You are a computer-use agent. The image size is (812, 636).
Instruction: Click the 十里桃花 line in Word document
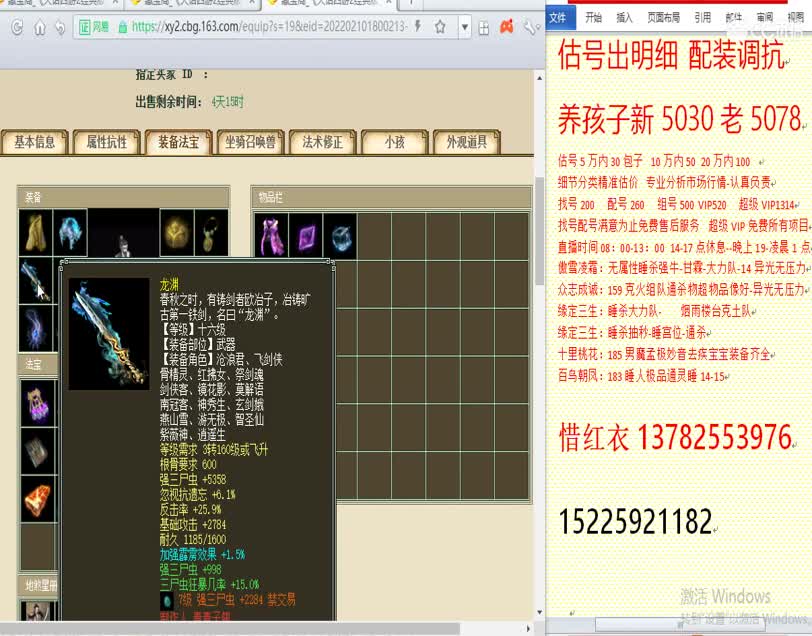tap(664, 354)
